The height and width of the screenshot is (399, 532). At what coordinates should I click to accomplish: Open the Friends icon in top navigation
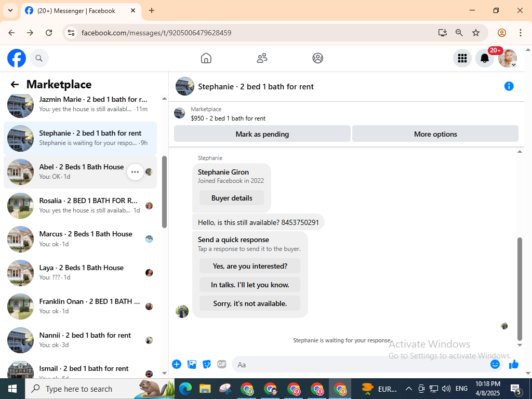coord(262,58)
